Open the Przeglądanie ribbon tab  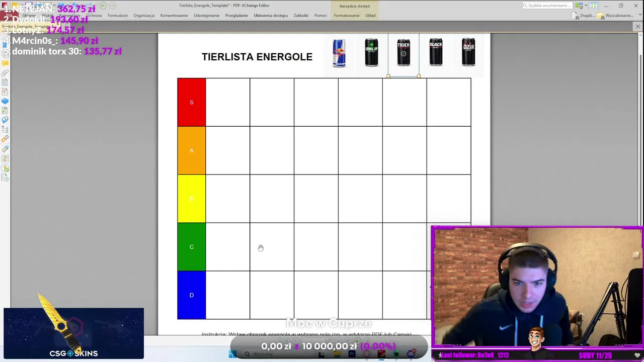coord(236,16)
